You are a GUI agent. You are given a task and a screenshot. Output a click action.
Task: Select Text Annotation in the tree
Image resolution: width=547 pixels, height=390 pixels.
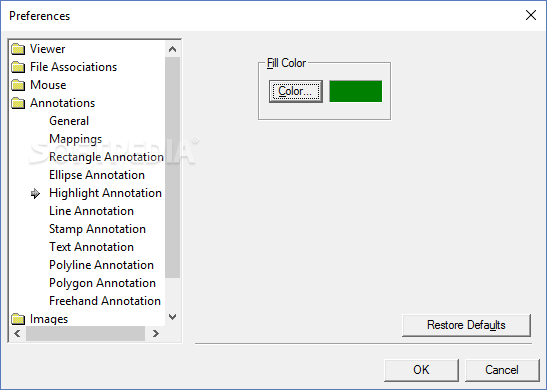click(x=91, y=247)
